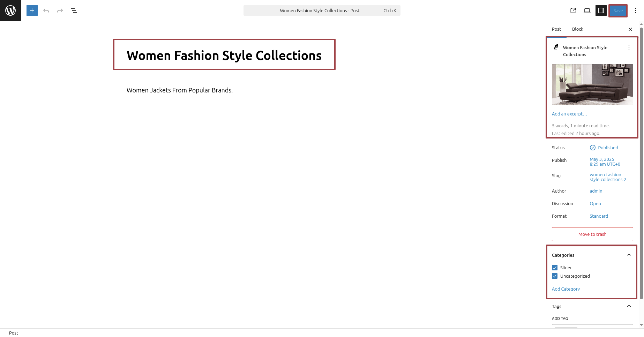Screen dimensions: 644x337
Task: Switch to the Block tab
Action: 577,29
